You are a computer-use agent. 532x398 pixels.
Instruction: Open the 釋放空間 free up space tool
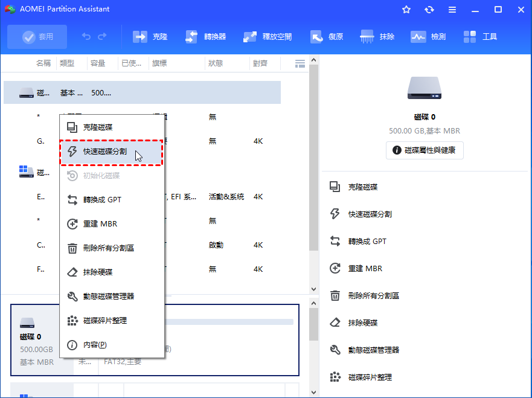tap(268, 37)
